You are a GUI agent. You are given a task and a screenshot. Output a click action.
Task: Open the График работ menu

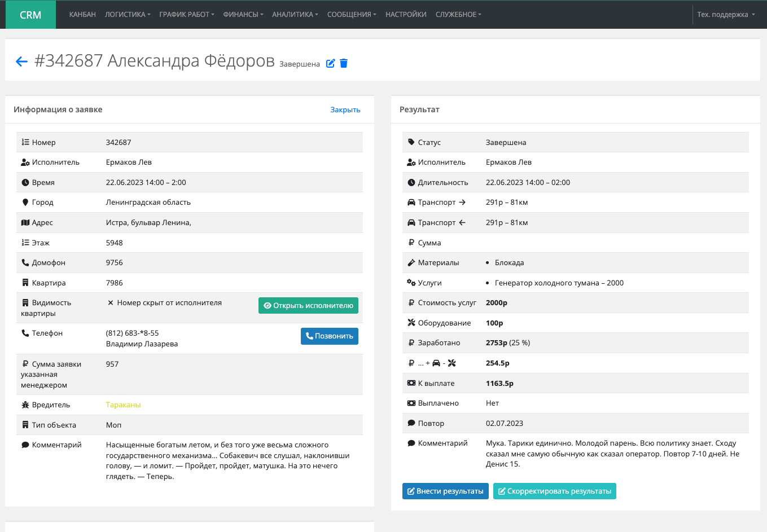click(187, 15)
